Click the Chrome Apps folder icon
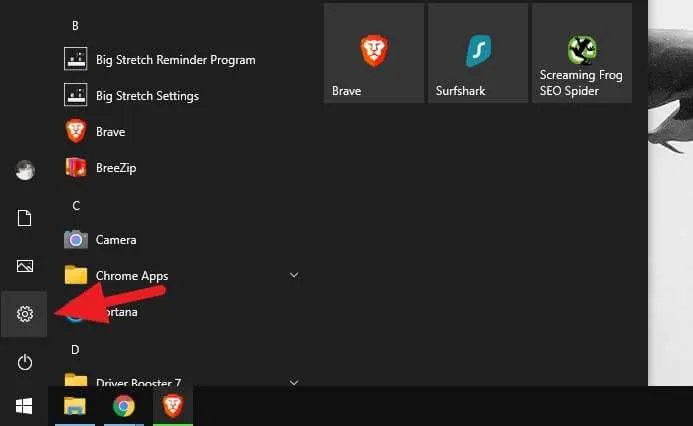 click(76, 274)
